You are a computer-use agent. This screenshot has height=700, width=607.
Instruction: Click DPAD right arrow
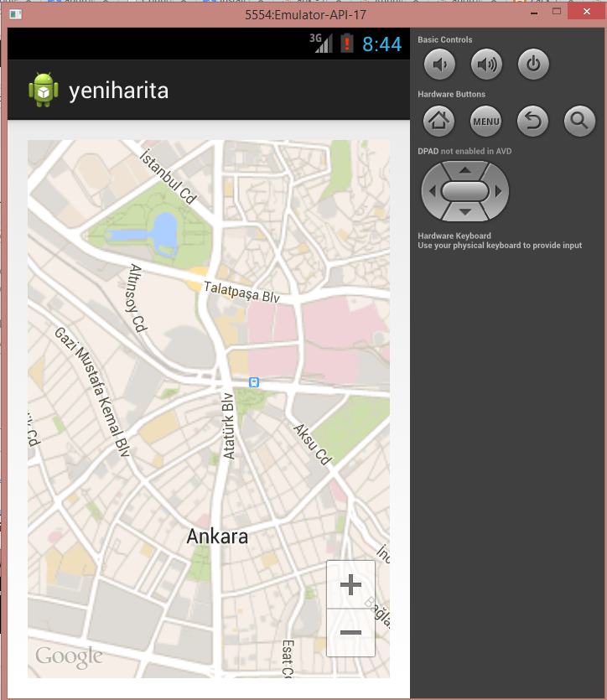point(499,191)
